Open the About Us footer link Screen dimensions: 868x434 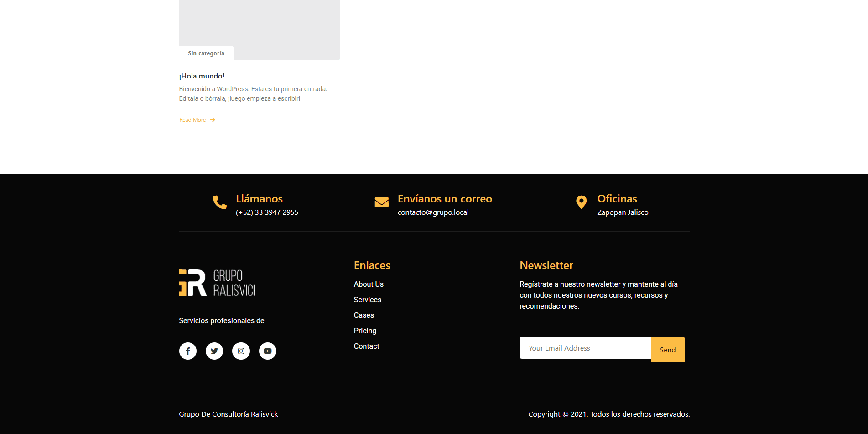click(x=369, y=284)
